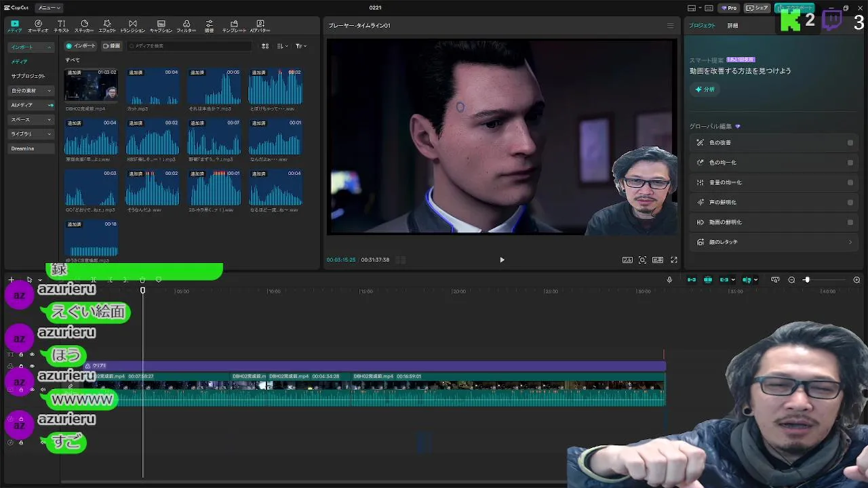Play the preview video
Image resolution: width=868 pixels, height=488 pixels.
click(x=502, y=260)
